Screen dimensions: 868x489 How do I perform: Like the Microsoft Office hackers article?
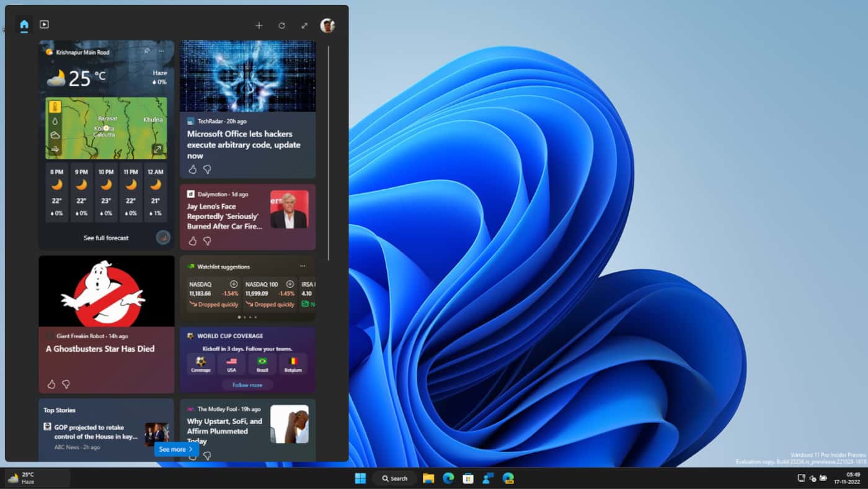click(x=192, y=169)
